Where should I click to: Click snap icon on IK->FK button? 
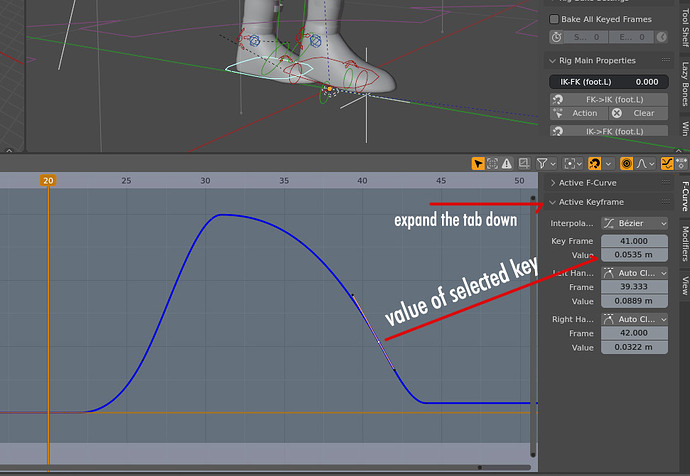point(558,131)
